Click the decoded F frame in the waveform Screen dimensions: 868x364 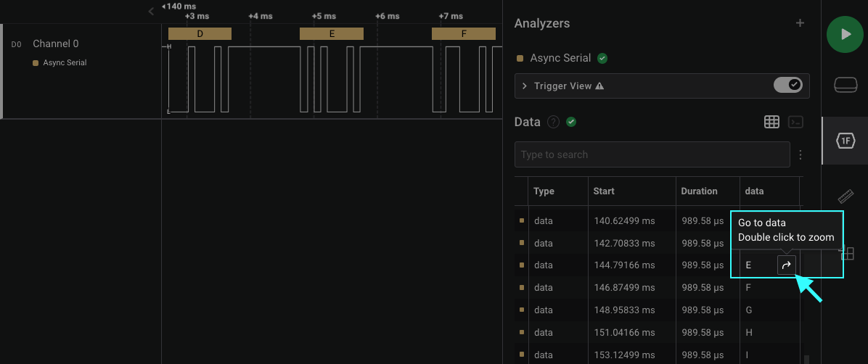tap(463, 33)
